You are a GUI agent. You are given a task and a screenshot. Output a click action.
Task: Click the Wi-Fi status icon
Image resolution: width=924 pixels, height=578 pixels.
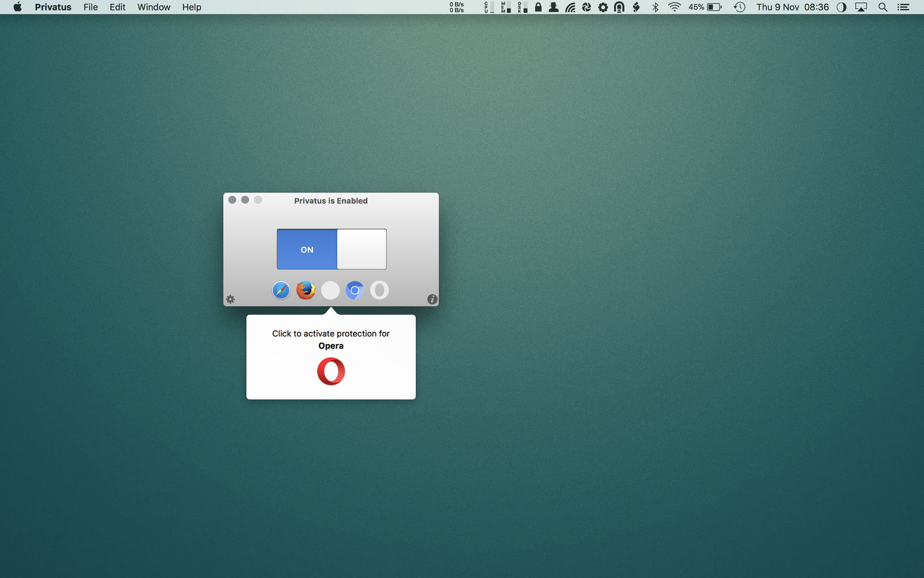pos(675,7)
